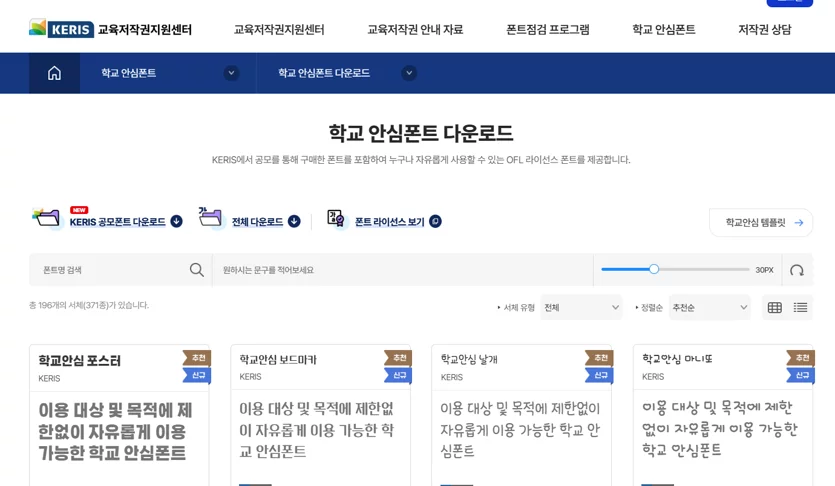Viewport: 835px width, 486px height.
Task: Open the 학교안심 날개 font card title
Action: pos(469,359)
